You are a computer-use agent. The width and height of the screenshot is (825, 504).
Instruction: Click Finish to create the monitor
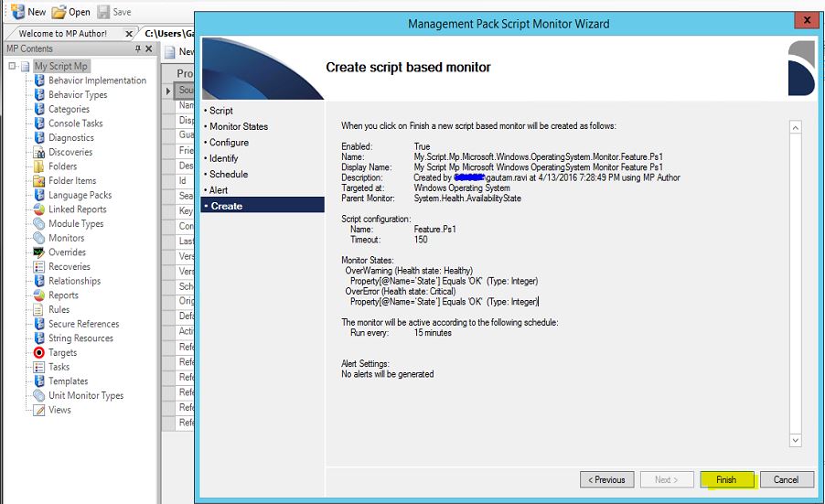pos(726,480)
